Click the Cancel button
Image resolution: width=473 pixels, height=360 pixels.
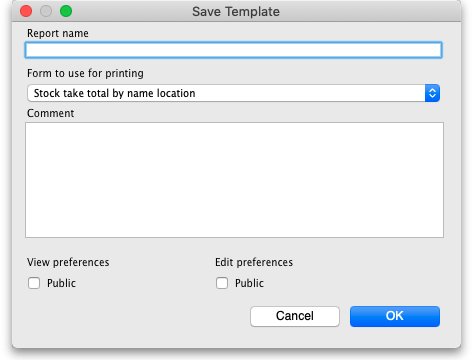click(x=295, y=316)
